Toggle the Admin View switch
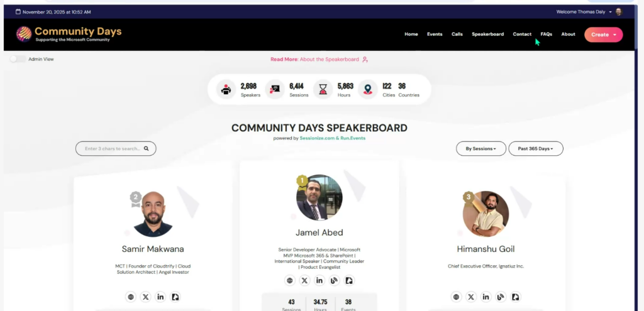This screenshot has height=311, width=644. tap(18, 59)
